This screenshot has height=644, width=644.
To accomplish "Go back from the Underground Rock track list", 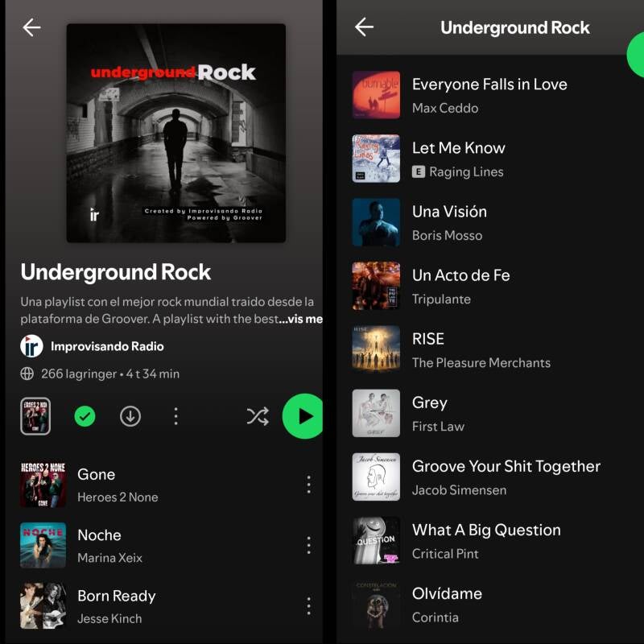I will [x=364, y=27].
